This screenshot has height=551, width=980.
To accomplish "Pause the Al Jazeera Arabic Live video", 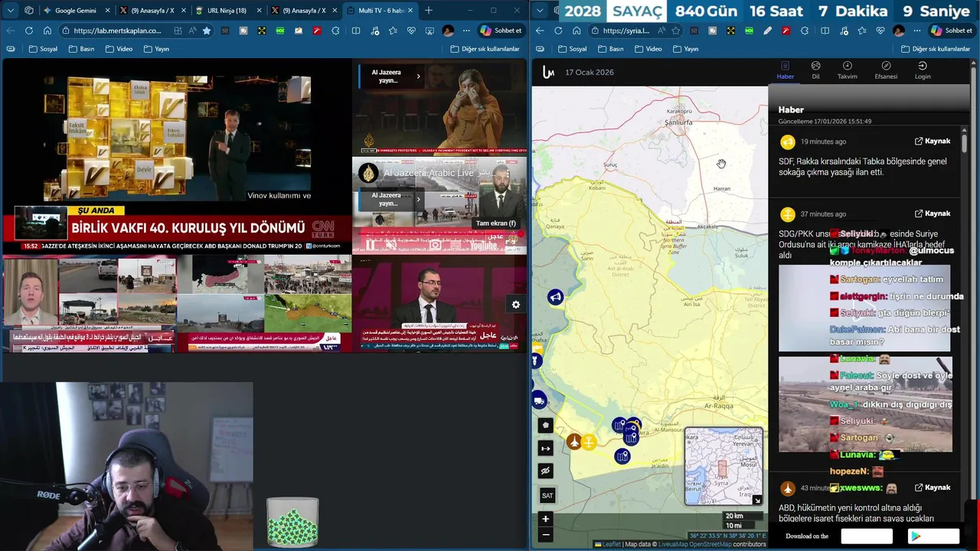I will click(x=371, y=246).
